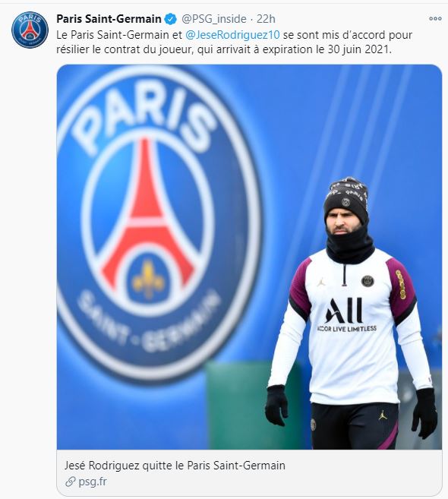The width and height of the screenshot is (448, 499).
Task: Click the 22h timestamp
Action: point(266,19)
